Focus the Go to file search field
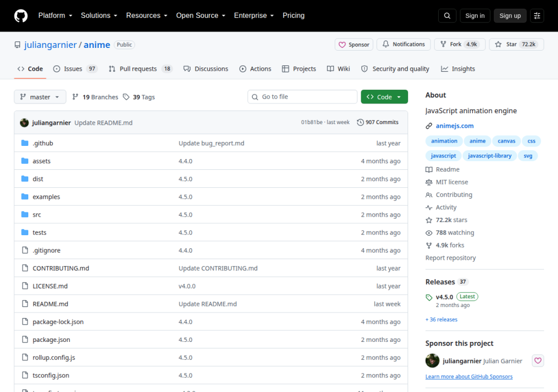Screen dimensions: 558x392 302,97
